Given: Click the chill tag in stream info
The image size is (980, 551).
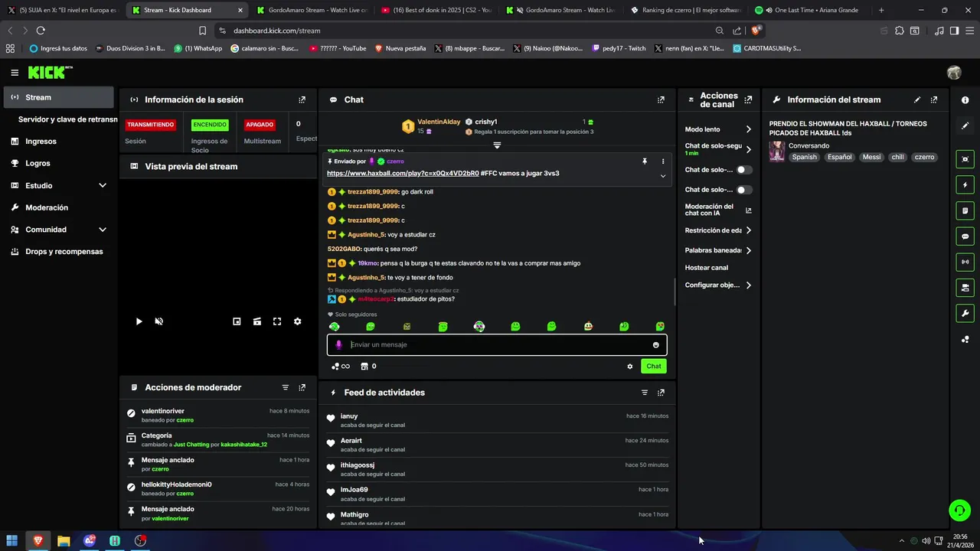Looking at the screenshot, I should pos(898,157).
